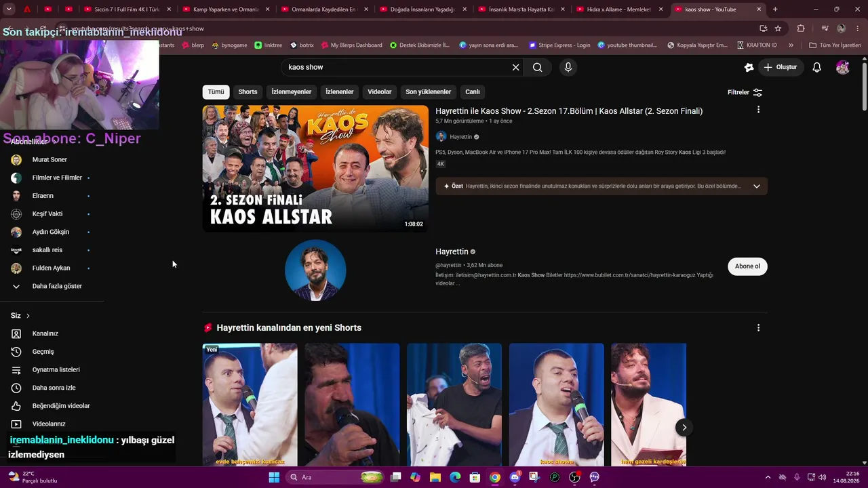Viewport: 868px width, 488px height.
Task: Open Task View on the taskbar
Action: (x=396, y=477)
